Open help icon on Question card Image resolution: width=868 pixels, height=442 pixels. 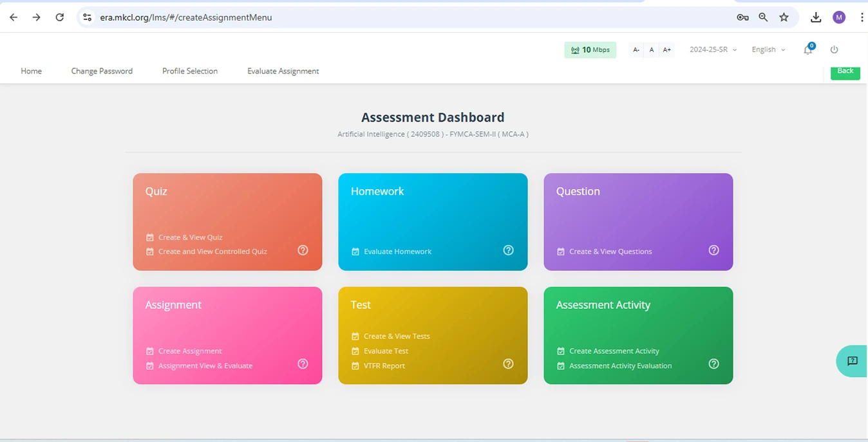713,250
